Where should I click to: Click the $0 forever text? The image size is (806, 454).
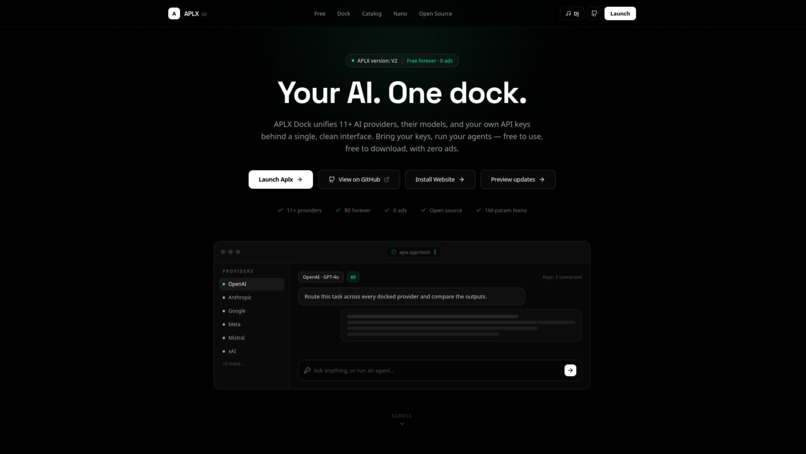coord(357,210)
